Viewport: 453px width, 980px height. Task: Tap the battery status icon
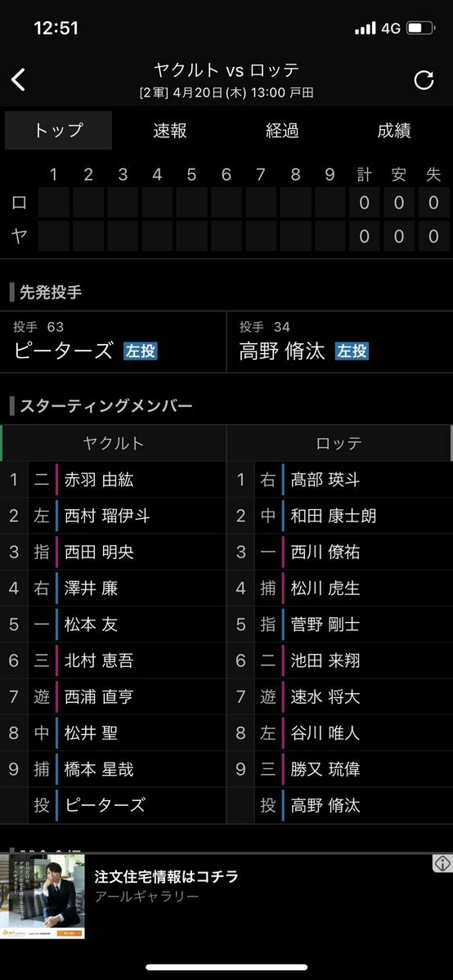(420, 28)
